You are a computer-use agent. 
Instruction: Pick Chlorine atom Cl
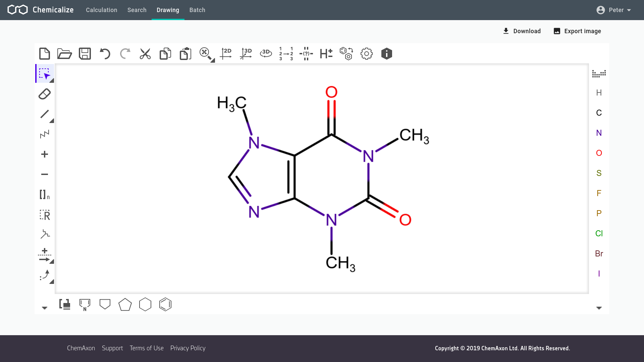coord(599,233)
